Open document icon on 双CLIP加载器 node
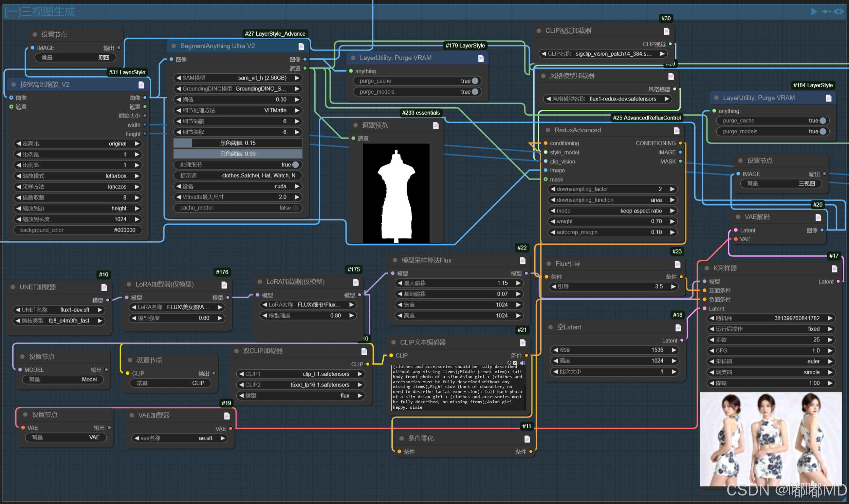 [x=364, y=351]
